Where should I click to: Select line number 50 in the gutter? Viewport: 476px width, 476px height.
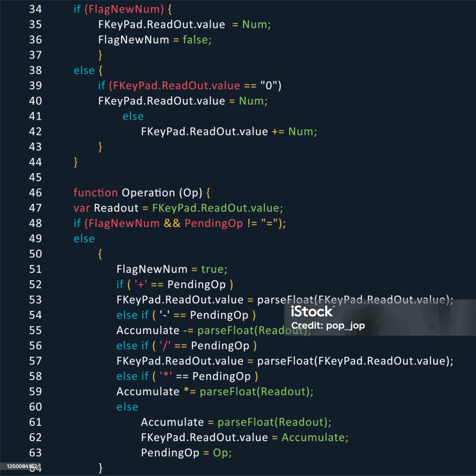[35, 254]
